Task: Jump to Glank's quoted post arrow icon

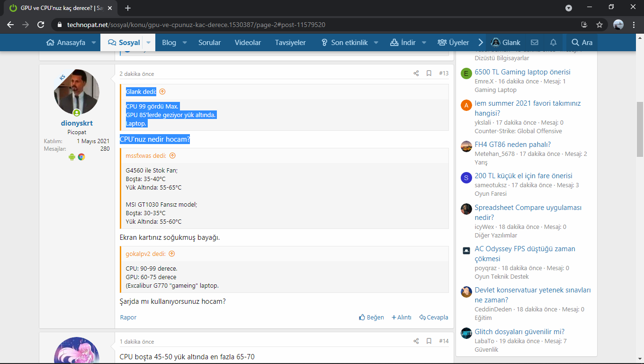Action: (x=162, y=91)
